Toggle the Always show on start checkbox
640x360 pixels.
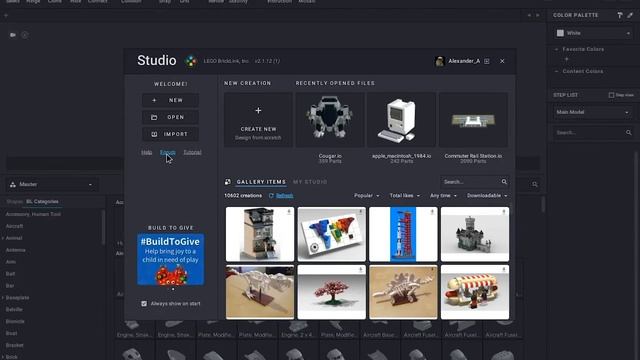coord(144,304)
